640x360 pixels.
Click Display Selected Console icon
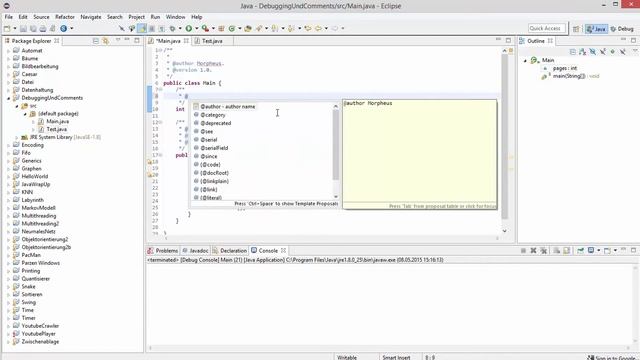591,250
